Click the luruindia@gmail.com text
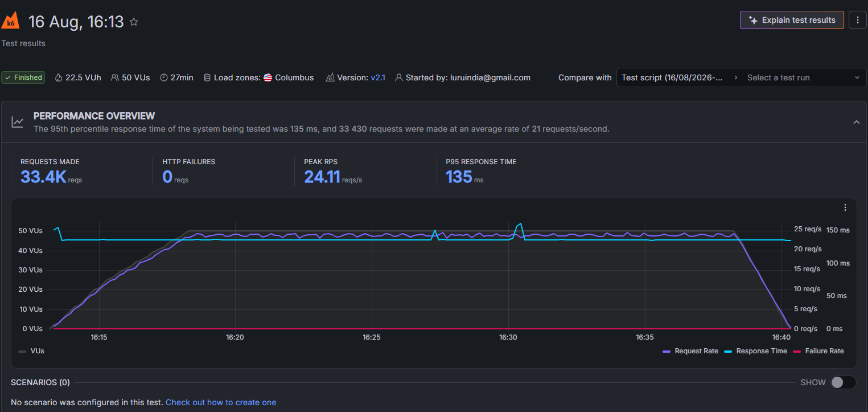This screenshot has width=868, height=412. [490, 77]
